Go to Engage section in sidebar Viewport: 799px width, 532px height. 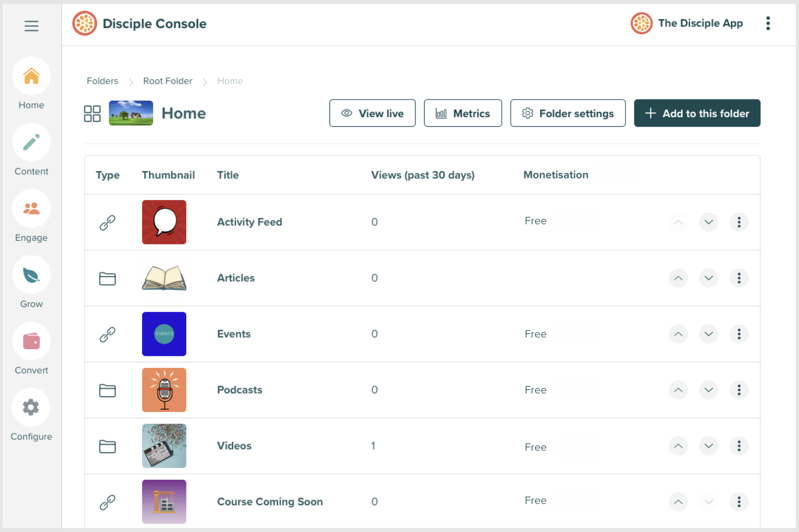point(31,209)
